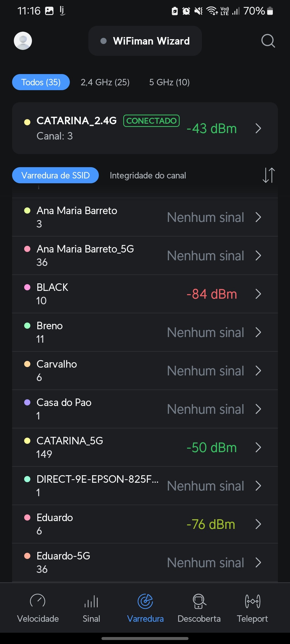Expand details chevron for CATARINA_2.4G

(258, 128)
